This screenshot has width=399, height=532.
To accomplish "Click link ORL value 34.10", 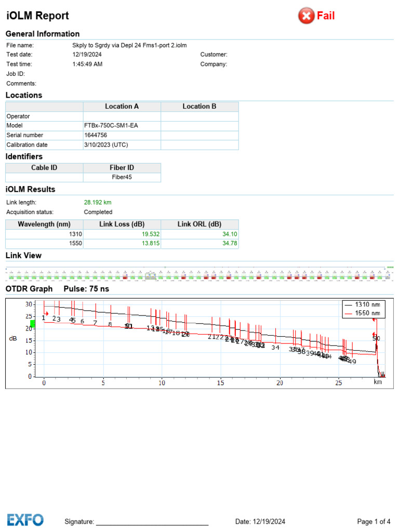I will coord(230,234).
